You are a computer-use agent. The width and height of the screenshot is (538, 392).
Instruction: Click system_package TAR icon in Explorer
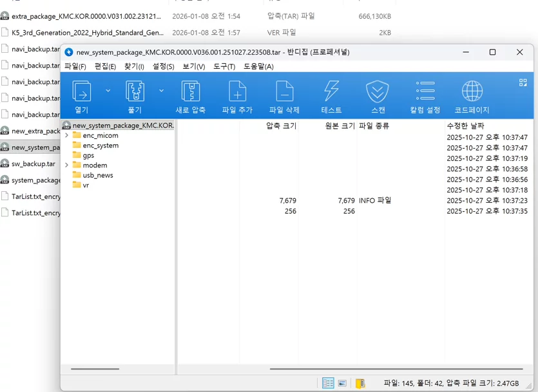[x=5, y=180]
